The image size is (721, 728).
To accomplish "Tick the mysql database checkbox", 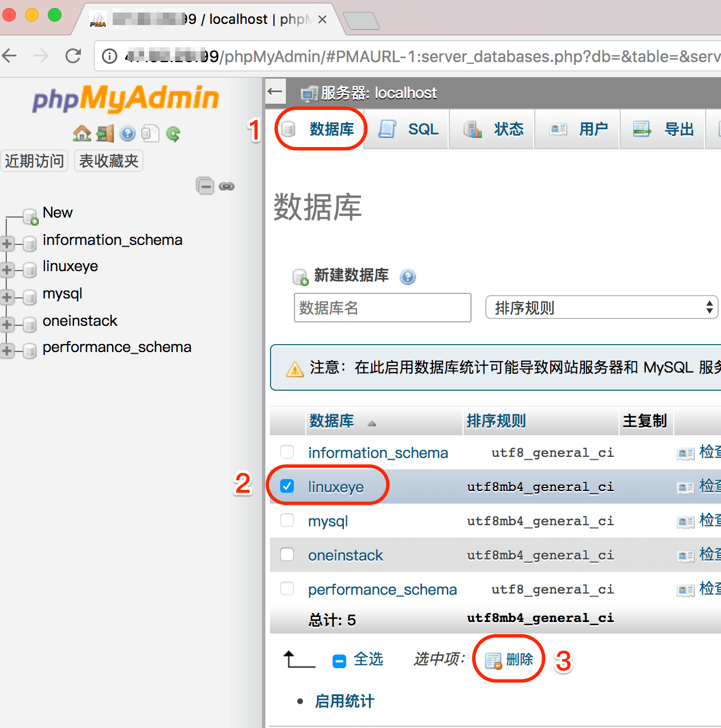I will pyautogui.click(x=287, y=520).
